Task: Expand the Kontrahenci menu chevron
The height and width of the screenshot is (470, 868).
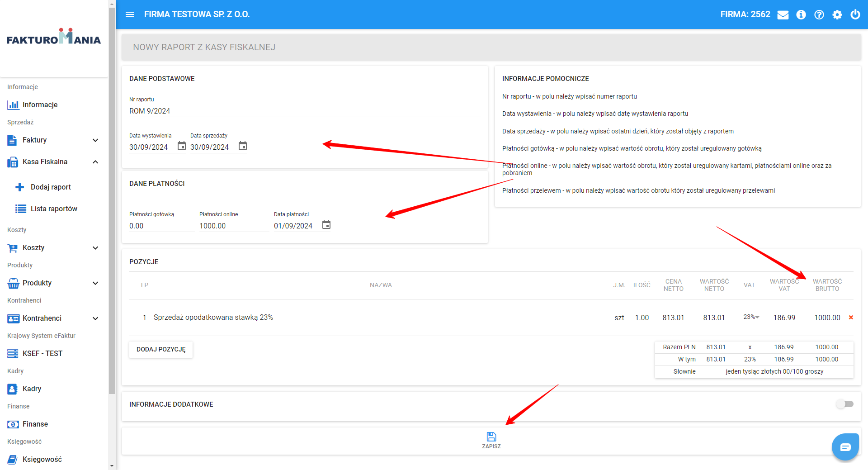Action: (x=95, y=318)
